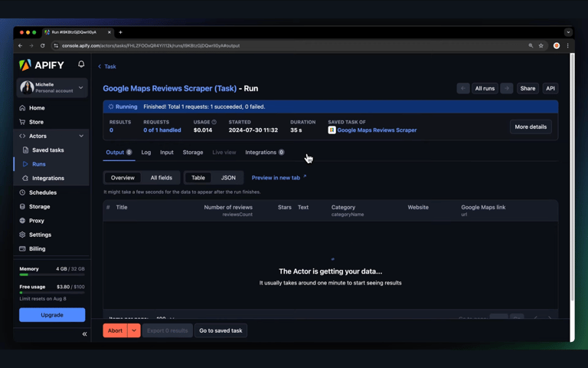Select the JSON format toggle

(x=228, y=178)
